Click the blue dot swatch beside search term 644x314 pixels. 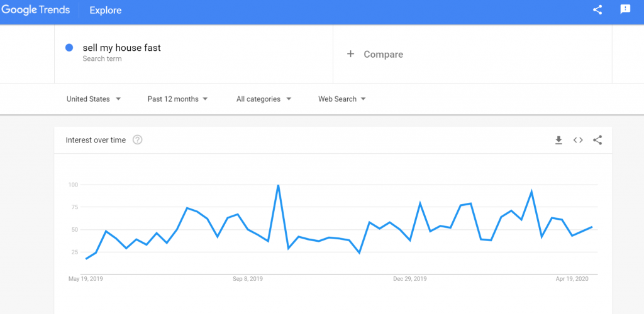click(69, 48)
